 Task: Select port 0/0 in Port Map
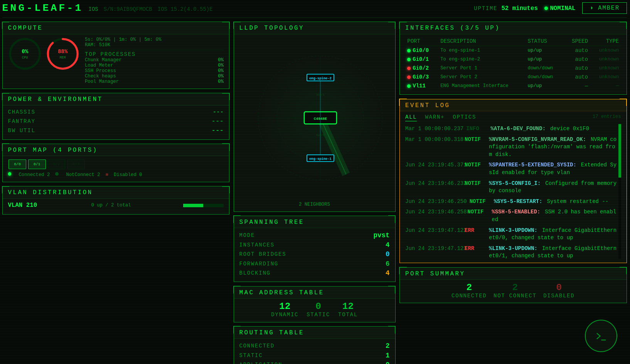tap(17, 164)
